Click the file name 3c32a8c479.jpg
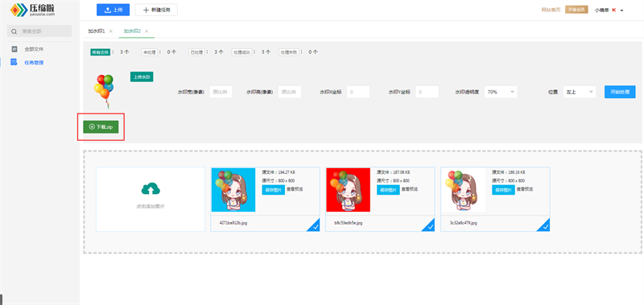 point(464,223)
